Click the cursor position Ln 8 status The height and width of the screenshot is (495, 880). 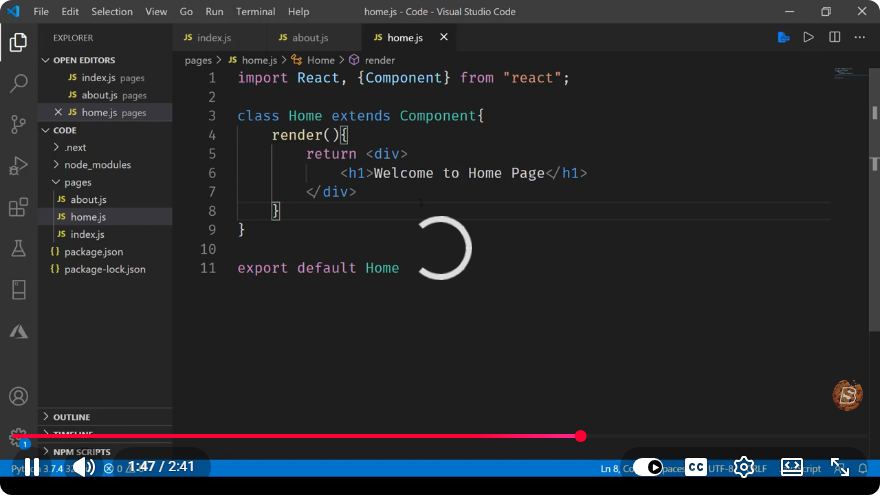(x=616, y=468)
